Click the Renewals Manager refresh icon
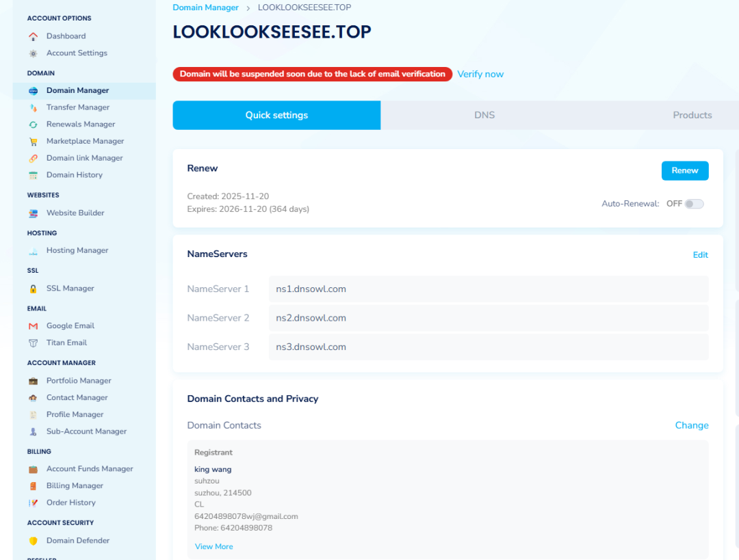 [33, 124]
